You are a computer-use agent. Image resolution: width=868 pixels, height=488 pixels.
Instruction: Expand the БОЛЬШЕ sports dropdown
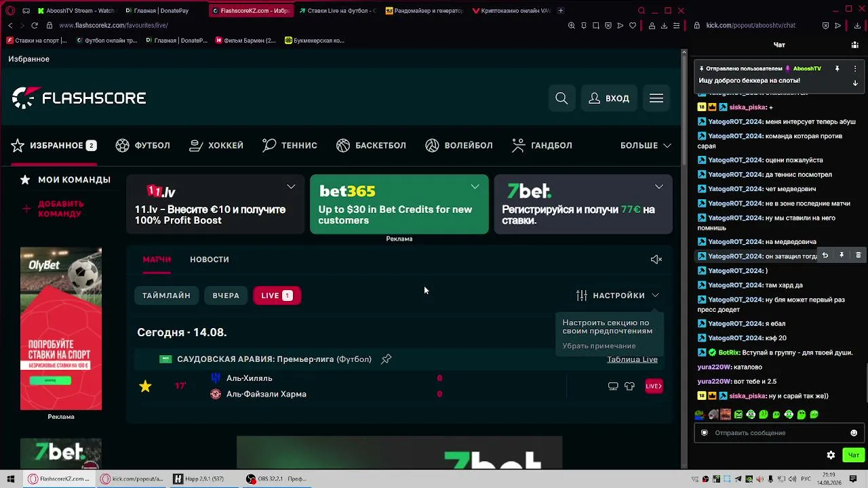pos(646,146)
